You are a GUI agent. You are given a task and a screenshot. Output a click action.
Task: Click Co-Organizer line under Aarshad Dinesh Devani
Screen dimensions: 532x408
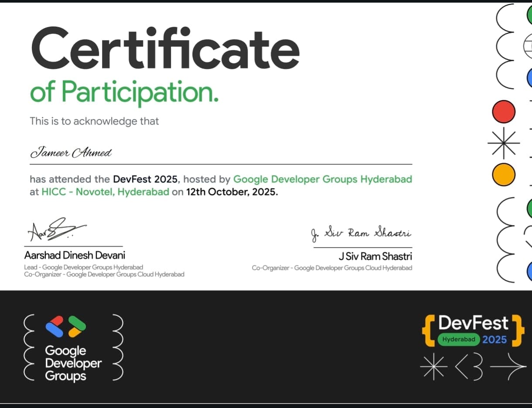coord(104,275)
